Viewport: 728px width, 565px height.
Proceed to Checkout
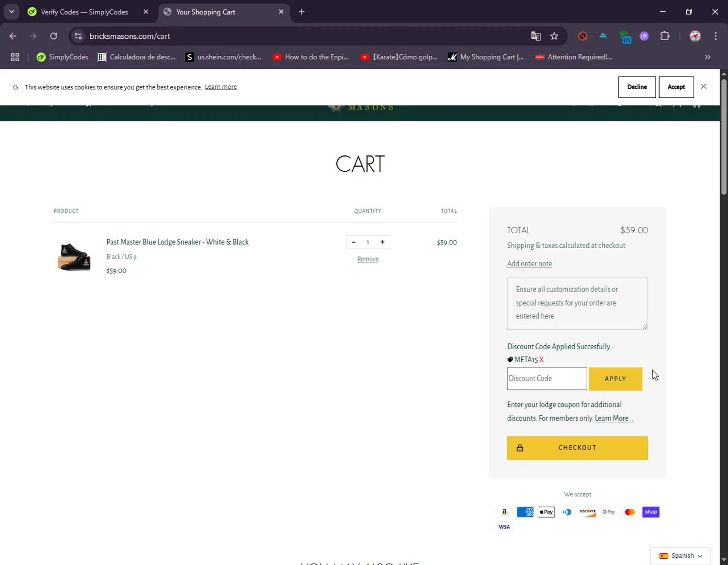tap(577, 448)
